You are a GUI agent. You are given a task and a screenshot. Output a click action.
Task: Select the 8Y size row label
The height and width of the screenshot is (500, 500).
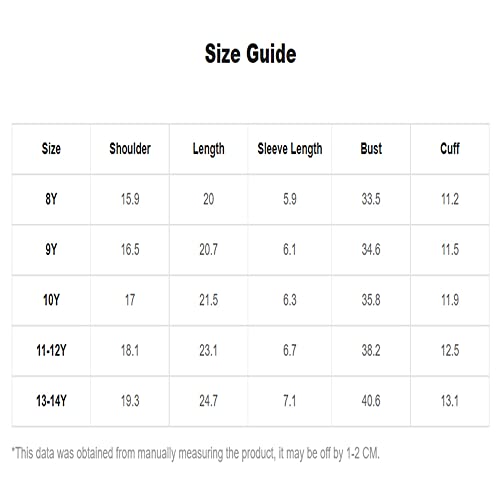click(51, 199)
